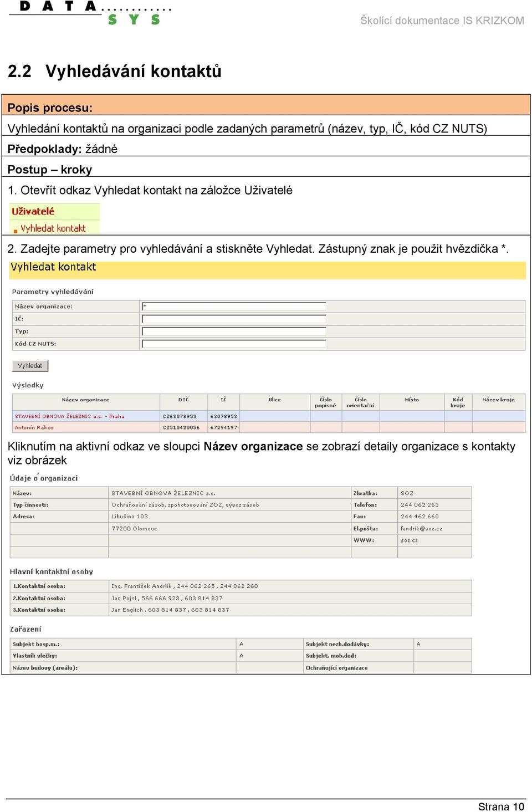This screenshot has height=812, width=532.
Task: Select telephone value 244 062 263
Action: coord(420,505)
